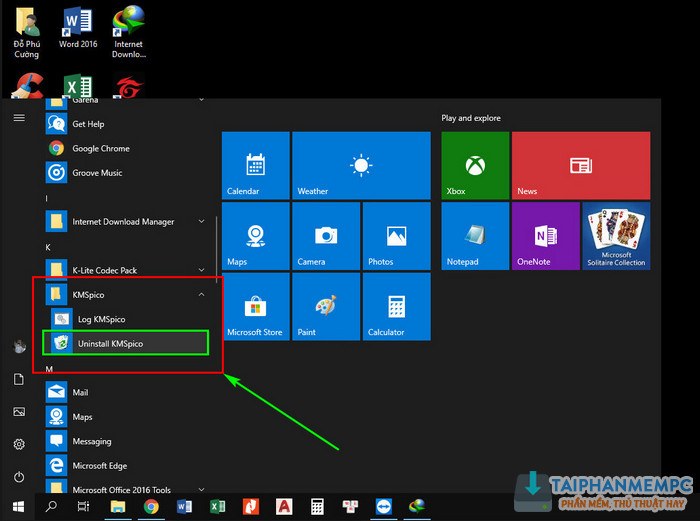The image size is (700, 521).
Task: Open the Calendar tile
Action: tap(255, 165)
